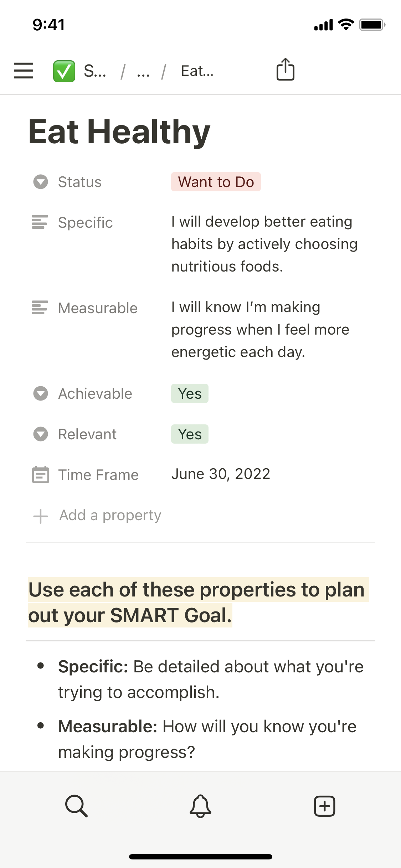Open the Achievable property dropdown arrow
The height and width of the screenshot is (868, 401).
(x=41, y=393)
